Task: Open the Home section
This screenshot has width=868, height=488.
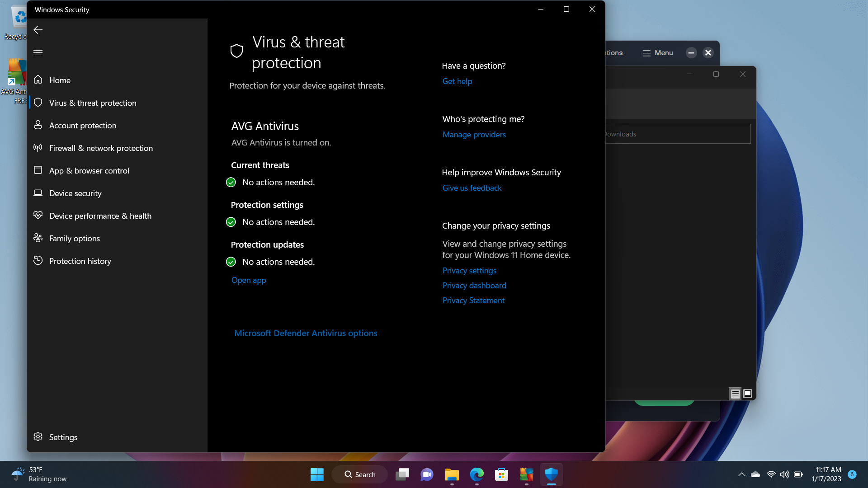Action: tap(60, 80)
